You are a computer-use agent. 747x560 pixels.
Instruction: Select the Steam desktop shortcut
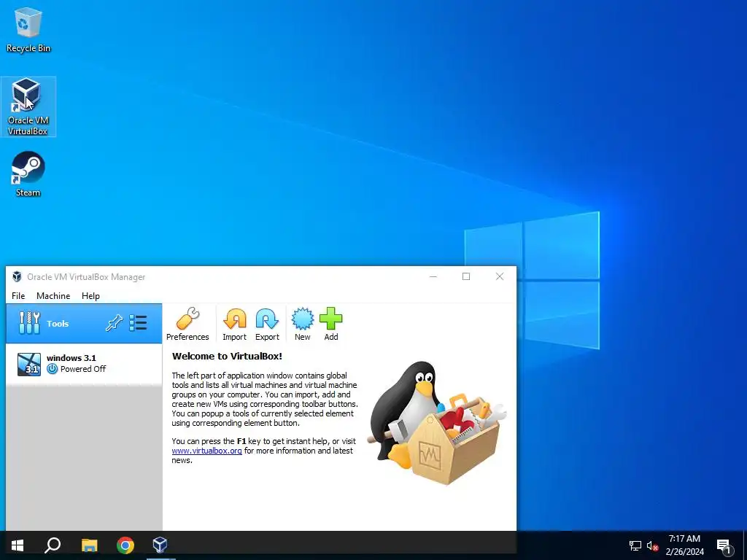[x=28, y=174]
